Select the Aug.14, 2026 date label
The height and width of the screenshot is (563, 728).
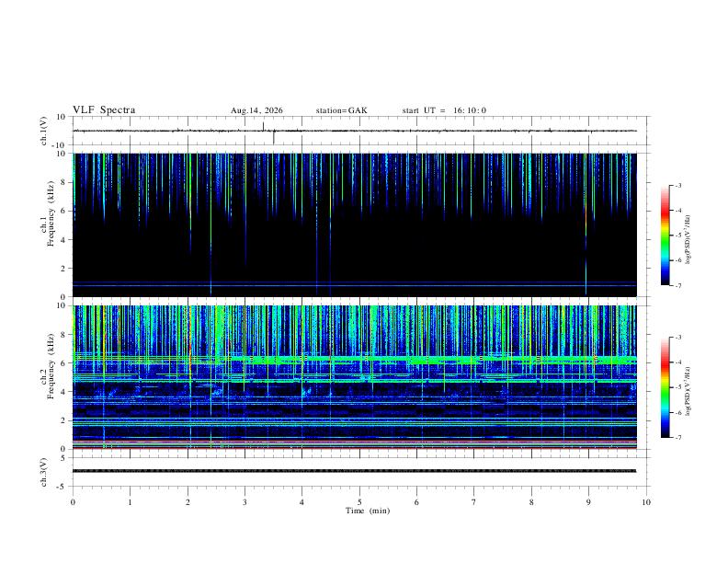coord(256,110)
